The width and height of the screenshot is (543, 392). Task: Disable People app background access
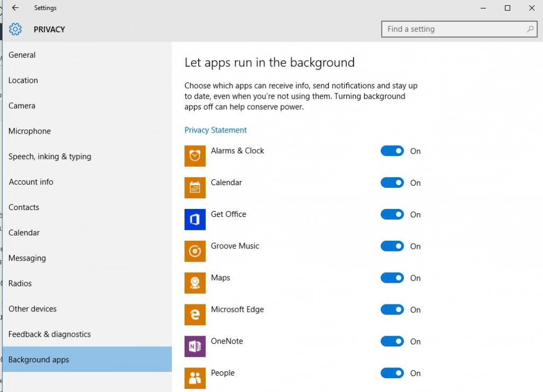pos(392,373)
